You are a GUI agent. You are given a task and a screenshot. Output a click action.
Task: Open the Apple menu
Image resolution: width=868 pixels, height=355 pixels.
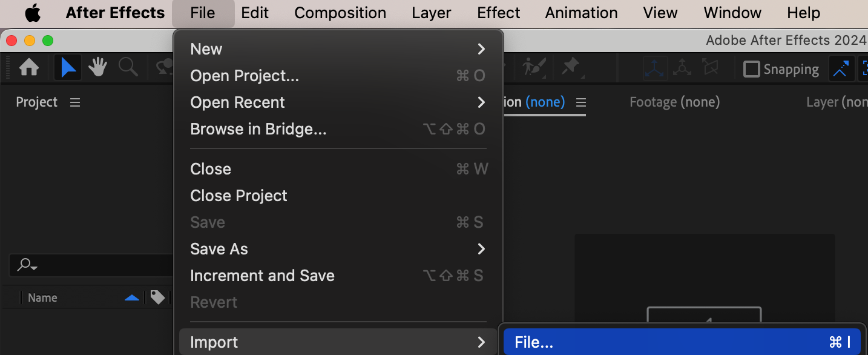pos(33,13)
